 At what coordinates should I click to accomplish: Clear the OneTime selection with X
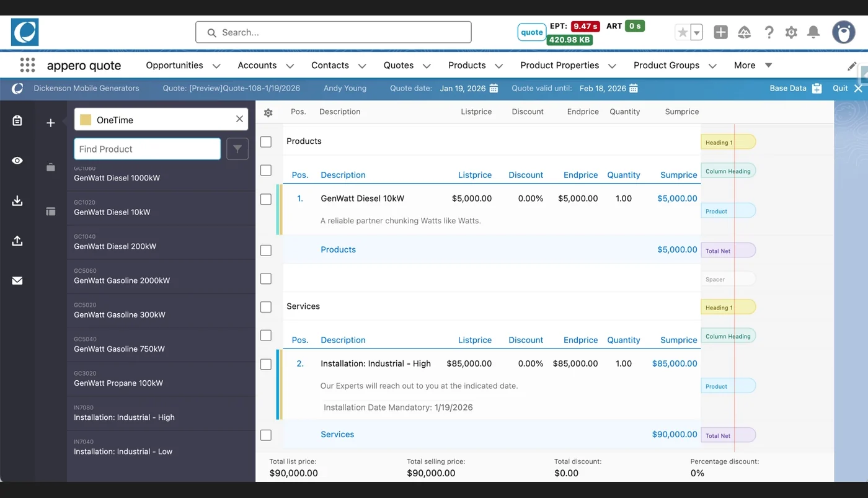(239, 119)
